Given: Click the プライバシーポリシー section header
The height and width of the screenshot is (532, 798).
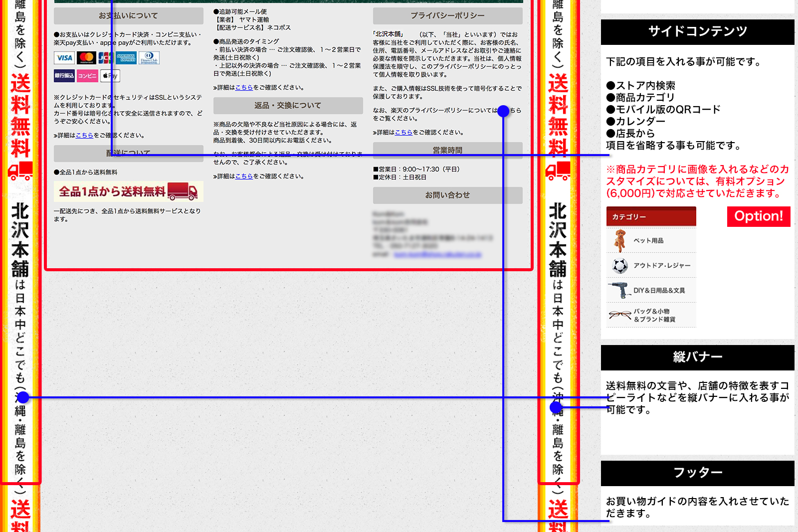Looking at the screenshot, I should click(x=448, y=16).
